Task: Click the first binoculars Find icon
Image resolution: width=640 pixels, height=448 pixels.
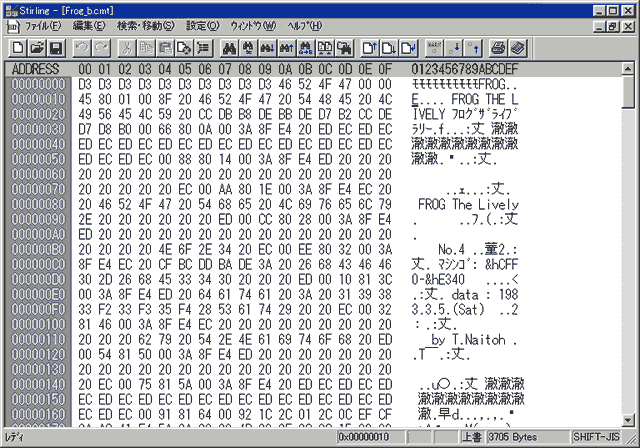Action: coord(227,48)
